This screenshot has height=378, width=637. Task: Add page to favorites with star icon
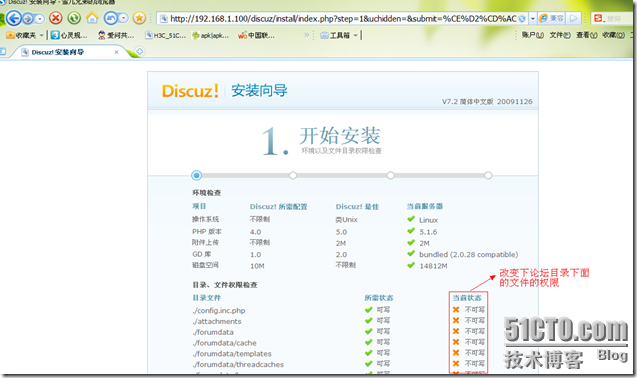(139, 18)
